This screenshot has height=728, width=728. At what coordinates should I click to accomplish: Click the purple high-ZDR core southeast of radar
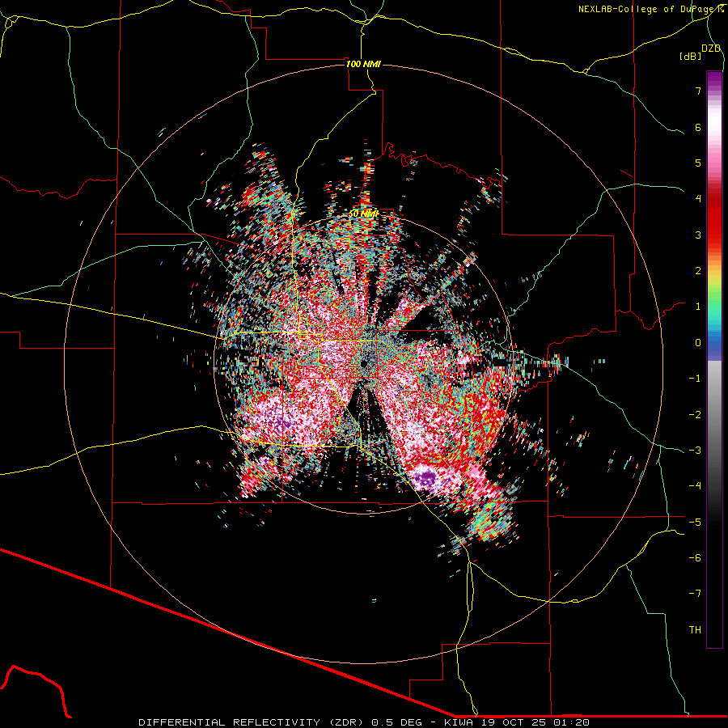pyautogui.click(x=428, y=479)
